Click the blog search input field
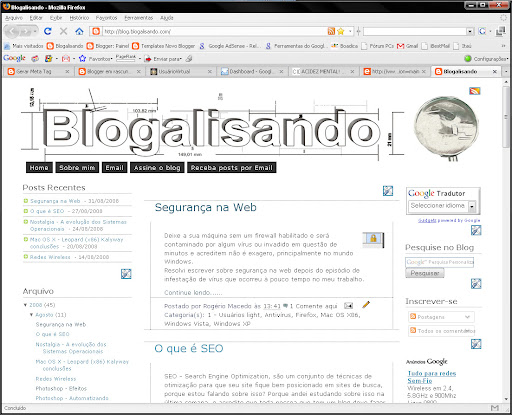The width and height of the screenshot is (512, 415). [x=439, y=262]
